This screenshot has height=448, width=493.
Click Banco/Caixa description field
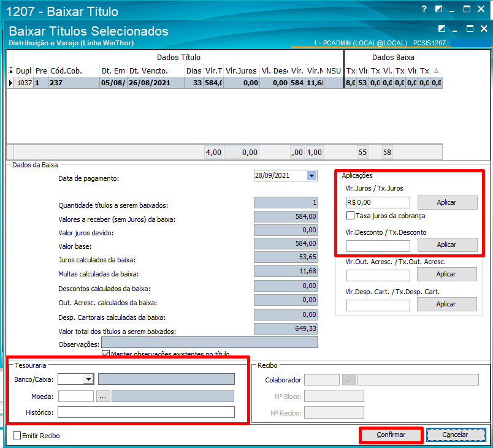tap(166, 379)
